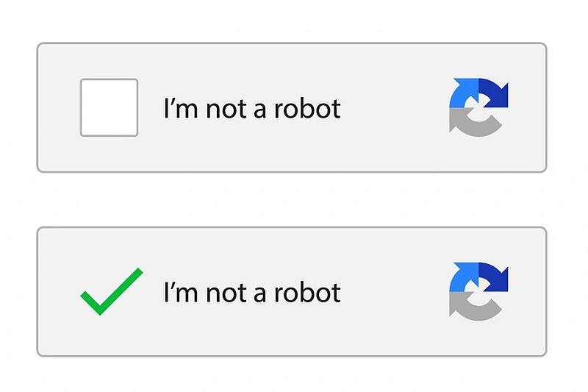Click the "I'm not a robot" label beside the empty checkbox
The height and width of the screenshot is (392, 588).
(251, 109)
